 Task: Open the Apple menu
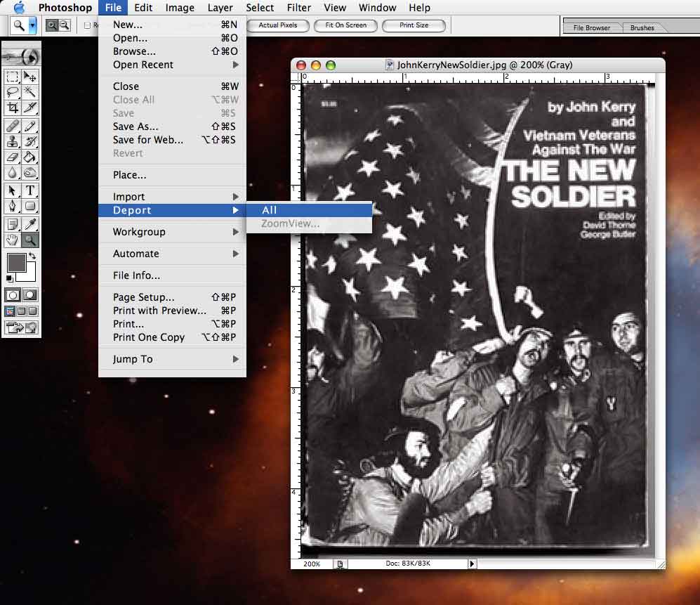pos(19,8)
